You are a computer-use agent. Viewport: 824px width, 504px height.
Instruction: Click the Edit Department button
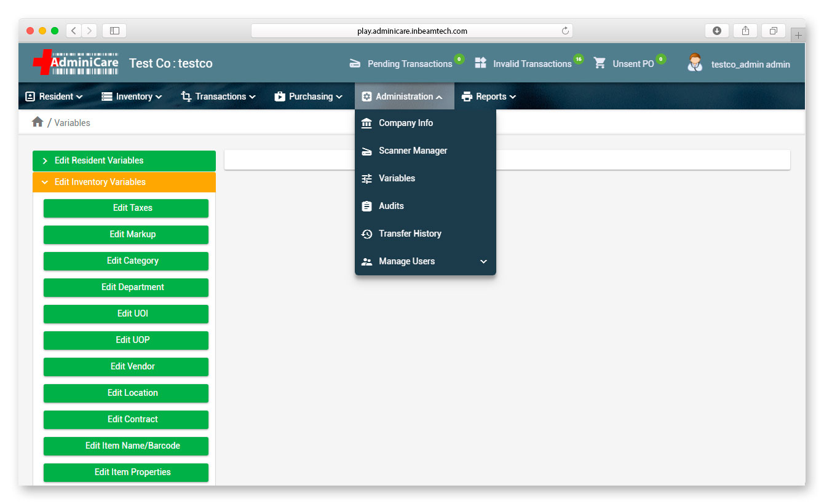[126, 287]
